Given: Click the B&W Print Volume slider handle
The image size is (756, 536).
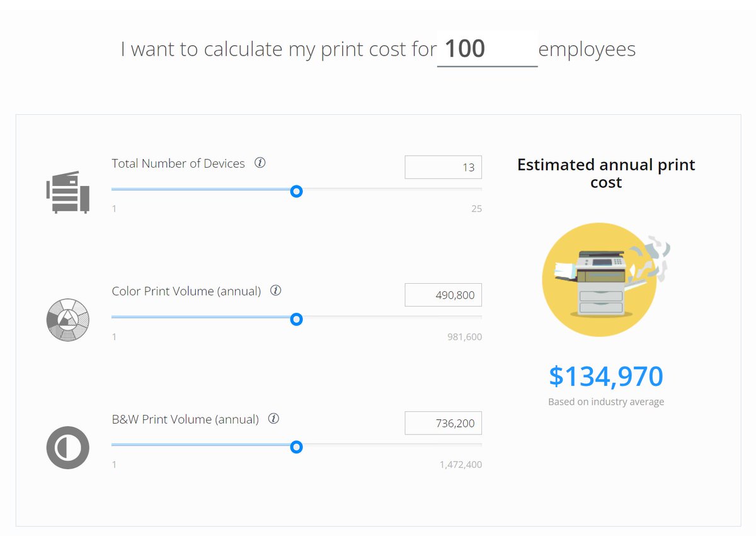Looking at the screenshot, I should tap(297, 447).
